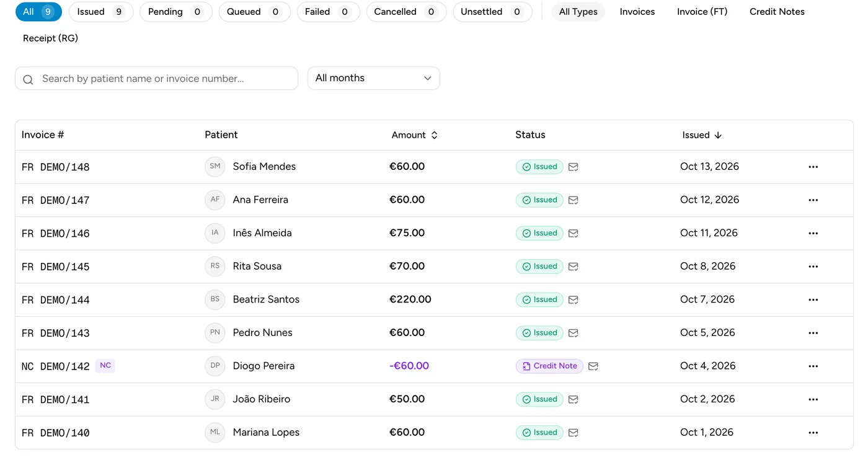Click the email icon for Sofia Mendes invoice
This screenshot has height=460, width=868.
[573, 167]
